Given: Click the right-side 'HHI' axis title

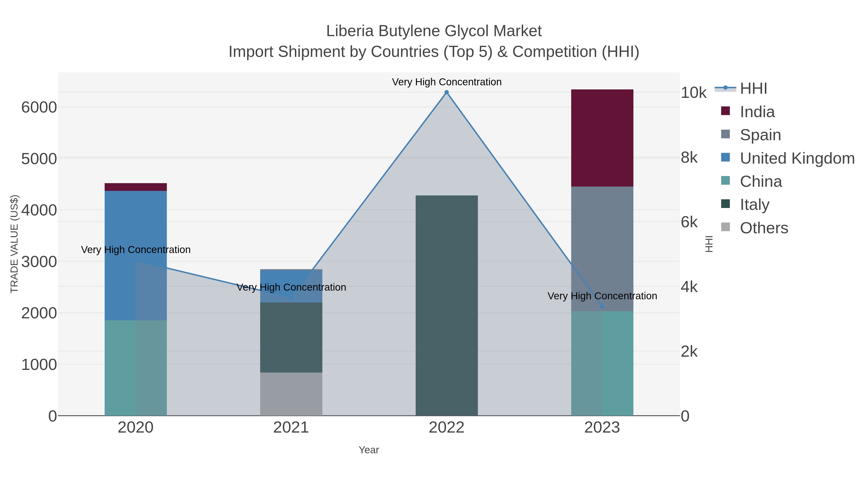Looking at the screenshot, I should point(709,244).
